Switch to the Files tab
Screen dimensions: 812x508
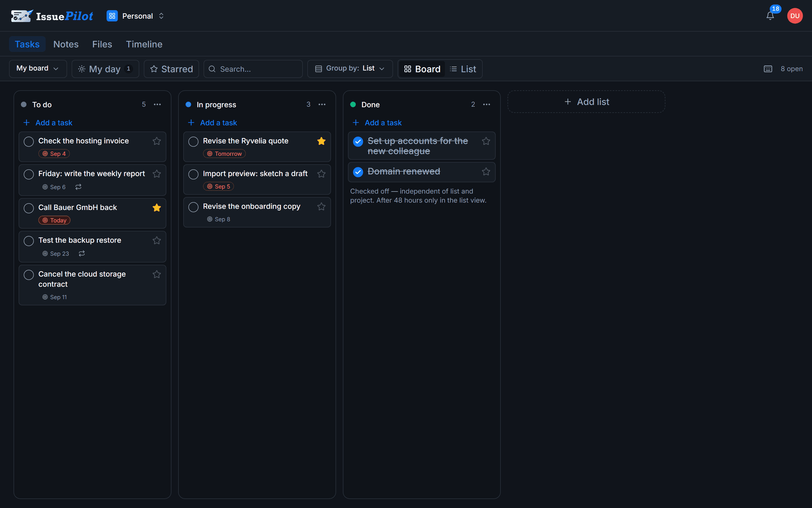102,44
